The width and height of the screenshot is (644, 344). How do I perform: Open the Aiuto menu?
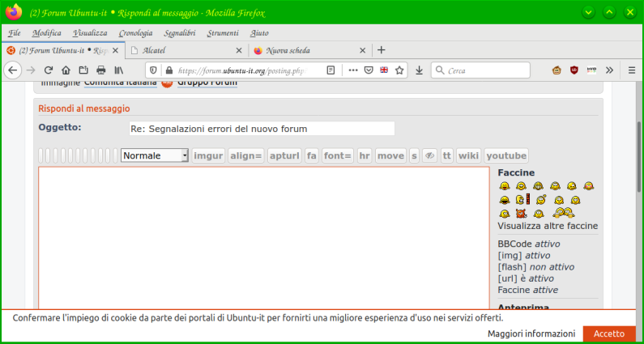[x=259, y=33]
